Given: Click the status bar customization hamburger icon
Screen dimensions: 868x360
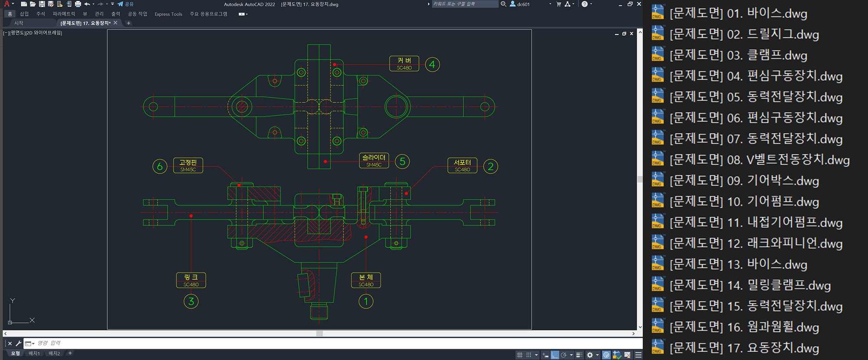Looking at the screenshot, I should (x=638, y=355).
